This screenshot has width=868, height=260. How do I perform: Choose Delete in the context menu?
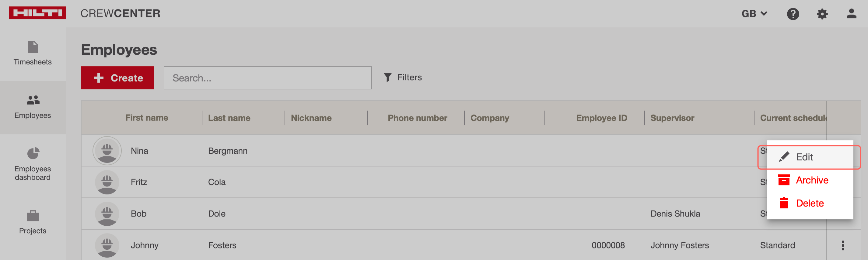809,203
